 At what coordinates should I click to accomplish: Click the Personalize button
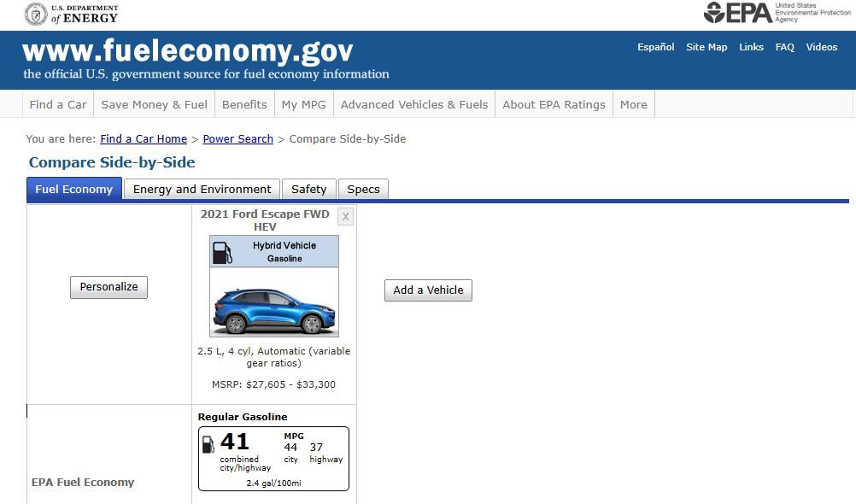pos(108,287)
